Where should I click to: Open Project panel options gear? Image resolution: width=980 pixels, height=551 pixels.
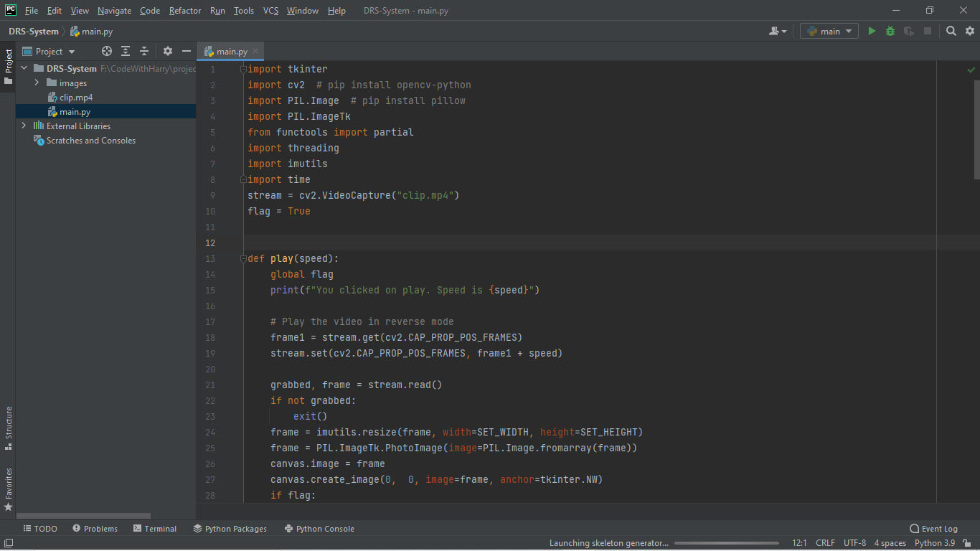[x=168, y=51]
